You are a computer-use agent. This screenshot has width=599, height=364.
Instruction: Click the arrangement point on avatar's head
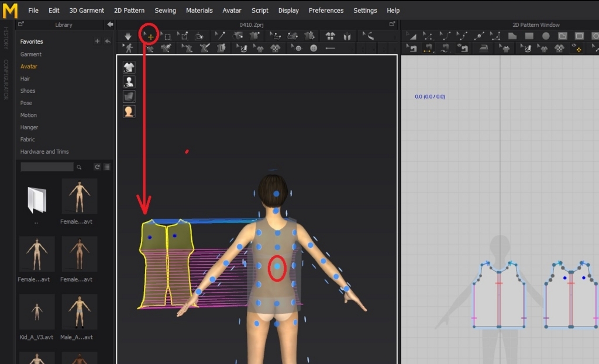276,194
